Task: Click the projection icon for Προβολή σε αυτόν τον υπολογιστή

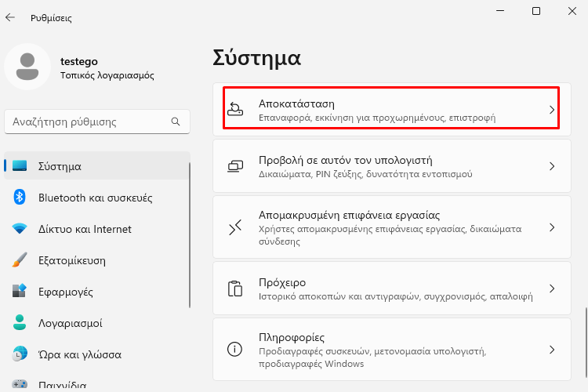Action: pos(235,165)
